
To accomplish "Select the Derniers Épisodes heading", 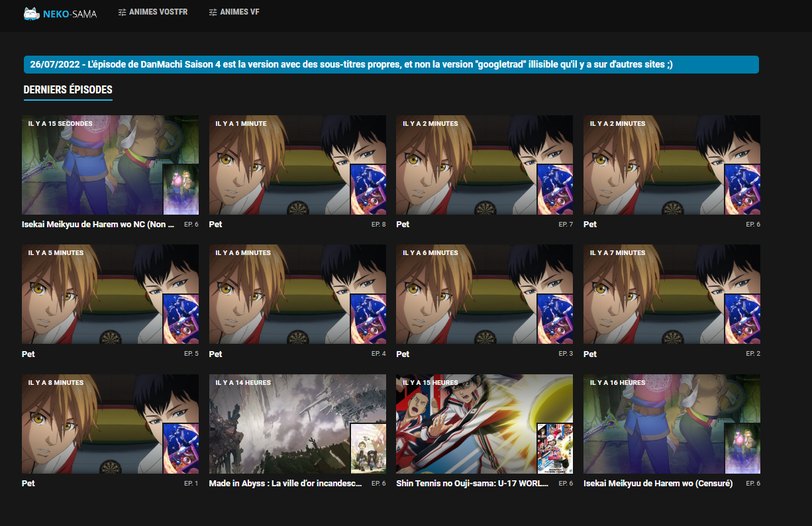I will click(68, 90).
